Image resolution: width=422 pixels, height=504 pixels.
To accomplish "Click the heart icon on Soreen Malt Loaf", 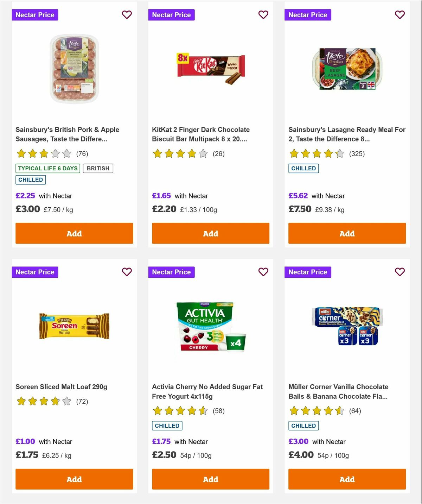I will tap(127, 272).
